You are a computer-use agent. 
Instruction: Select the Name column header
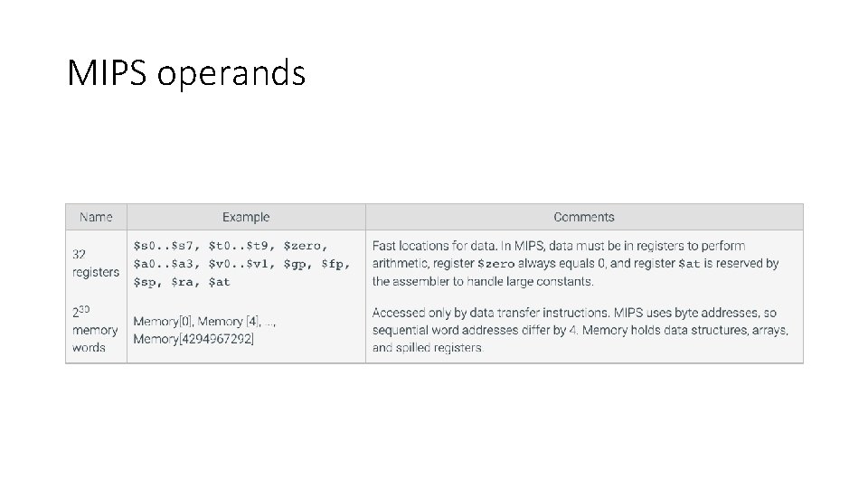[x=96, y=217]
